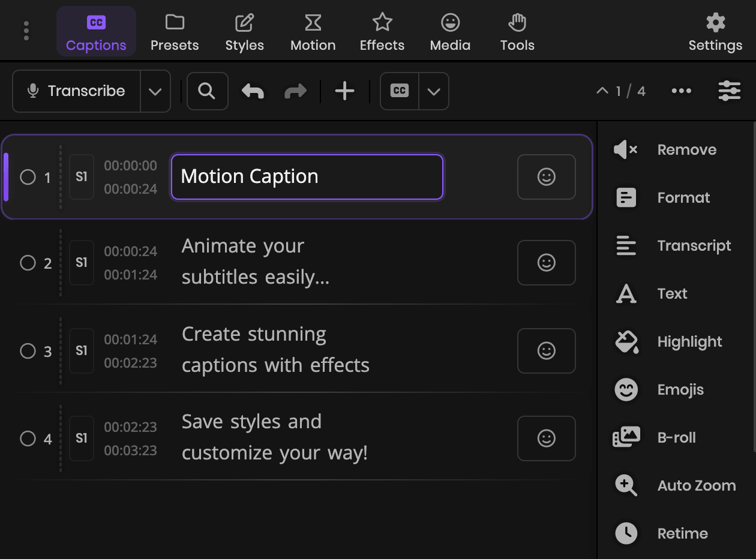Image resolution: width=756 pixels, height=559 pixels.
Task: Open the Styles tab
Action: pos(244,31)
